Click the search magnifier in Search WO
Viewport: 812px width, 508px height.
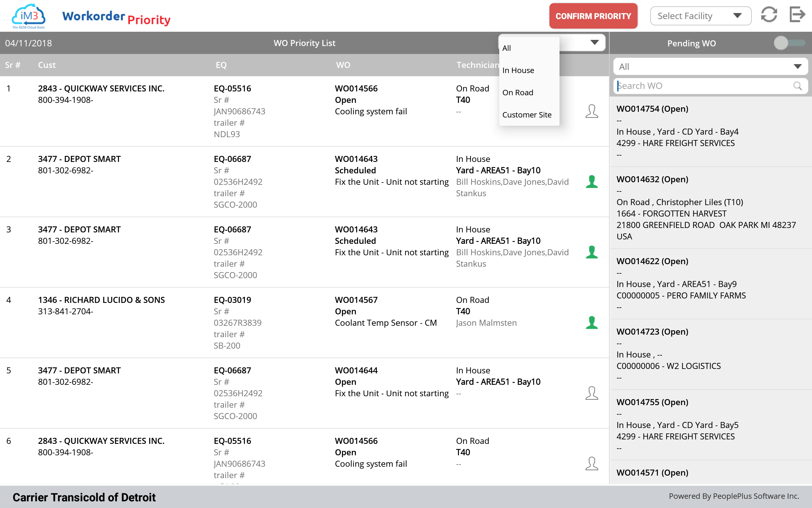(x=798, y=86)
